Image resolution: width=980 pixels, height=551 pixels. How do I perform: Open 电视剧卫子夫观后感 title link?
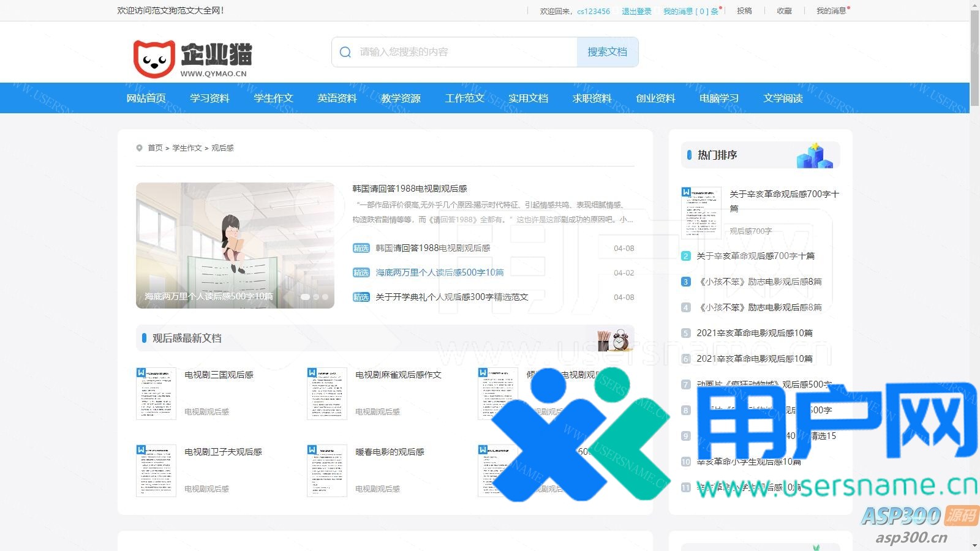tap(223, 452)
